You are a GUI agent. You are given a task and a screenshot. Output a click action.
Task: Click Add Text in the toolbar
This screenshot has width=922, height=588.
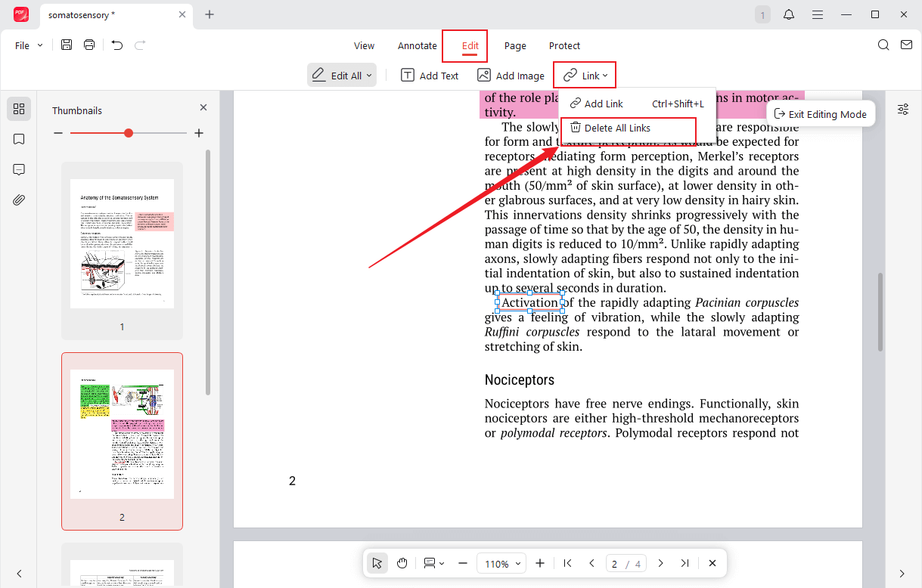point(430,75)
